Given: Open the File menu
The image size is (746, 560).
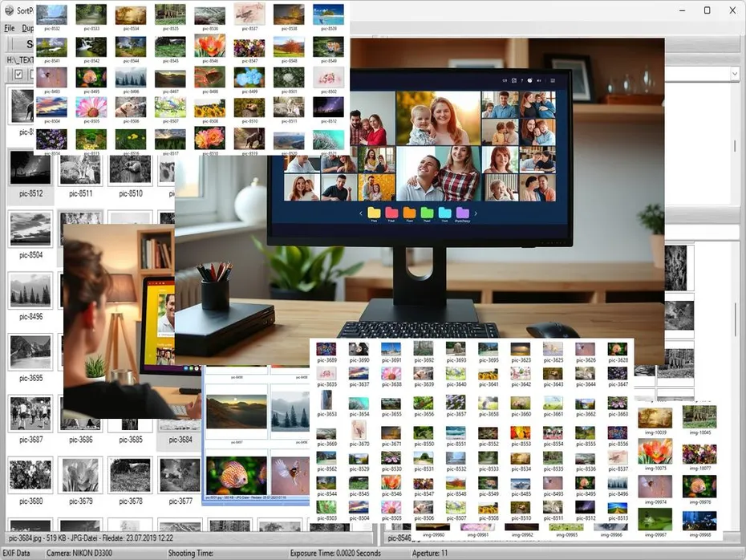Looking at the screenshot, I should pyautogui.click(x=9, y=27).
